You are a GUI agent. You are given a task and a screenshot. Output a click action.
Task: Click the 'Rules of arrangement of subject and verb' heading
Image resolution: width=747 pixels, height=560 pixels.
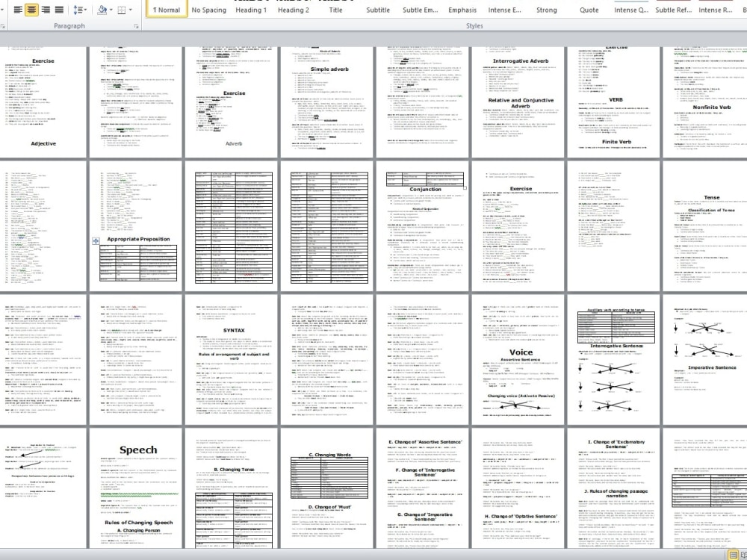tap(234, 356)
